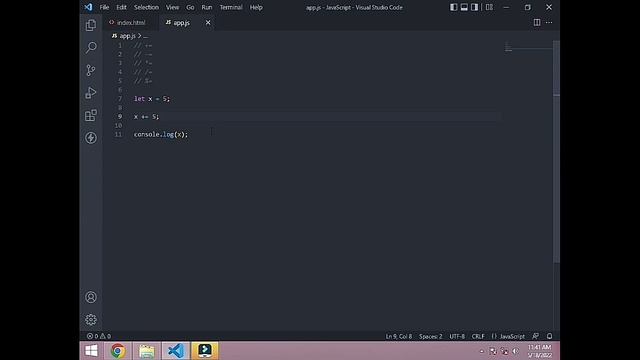Image resolution: width=640 pixels, height=360 pixels.
Task: Open the Search view in activity bar
Action: 91,47
